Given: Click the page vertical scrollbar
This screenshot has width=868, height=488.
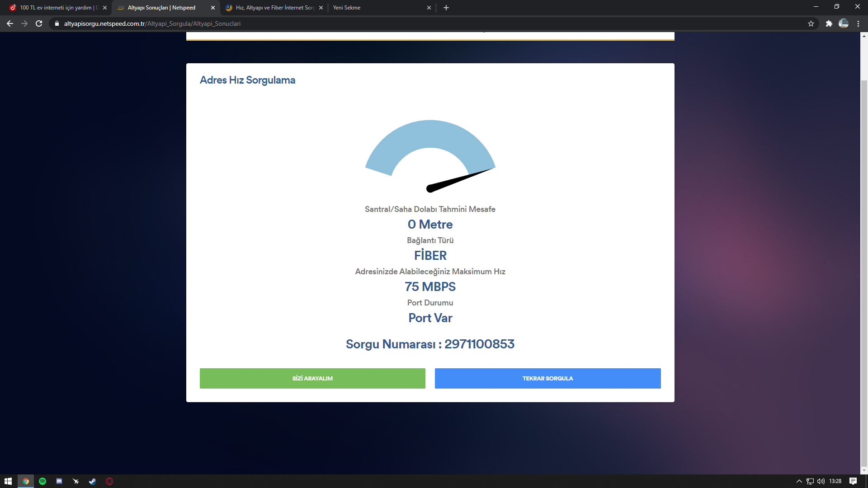Looking at the screenshot, I should pyautogui.click(x=864, y=271).
